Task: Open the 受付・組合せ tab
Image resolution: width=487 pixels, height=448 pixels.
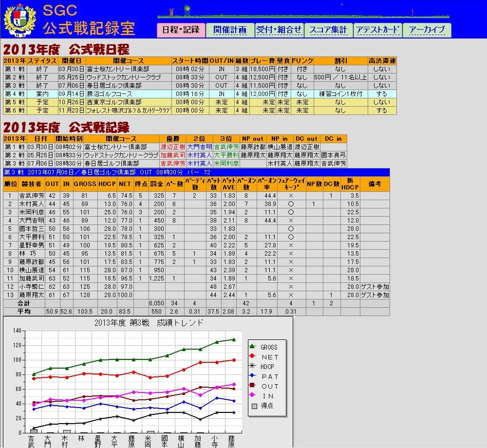Action: point(280,30)
